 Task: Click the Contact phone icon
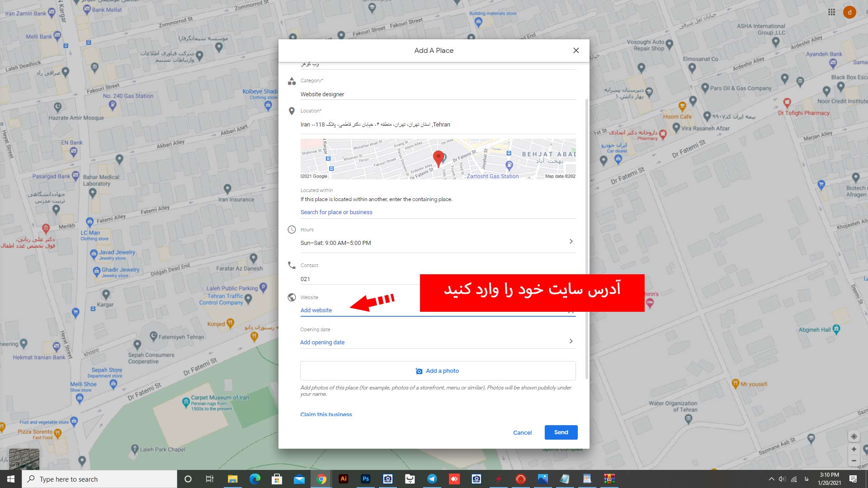click(x=292, y=265)
